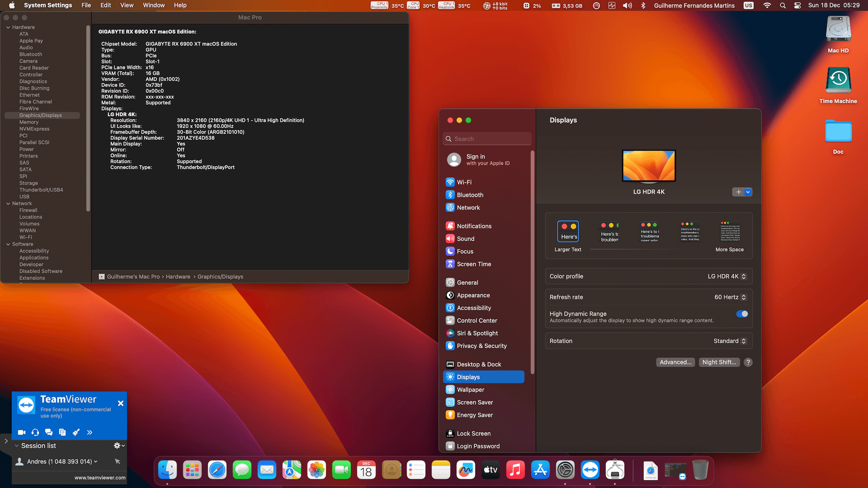
Task: Click the help question mark button
Action: click(748, 362)
